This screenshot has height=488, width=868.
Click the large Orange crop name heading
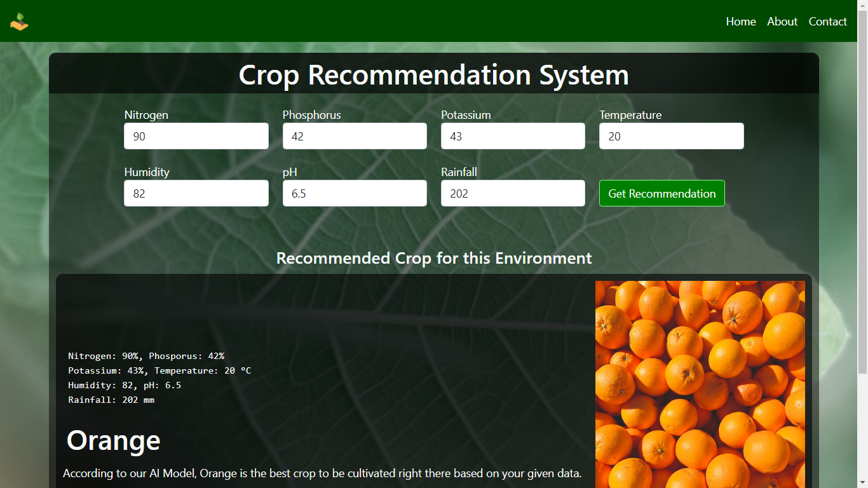pyautogui.click(x=113, y=440)
